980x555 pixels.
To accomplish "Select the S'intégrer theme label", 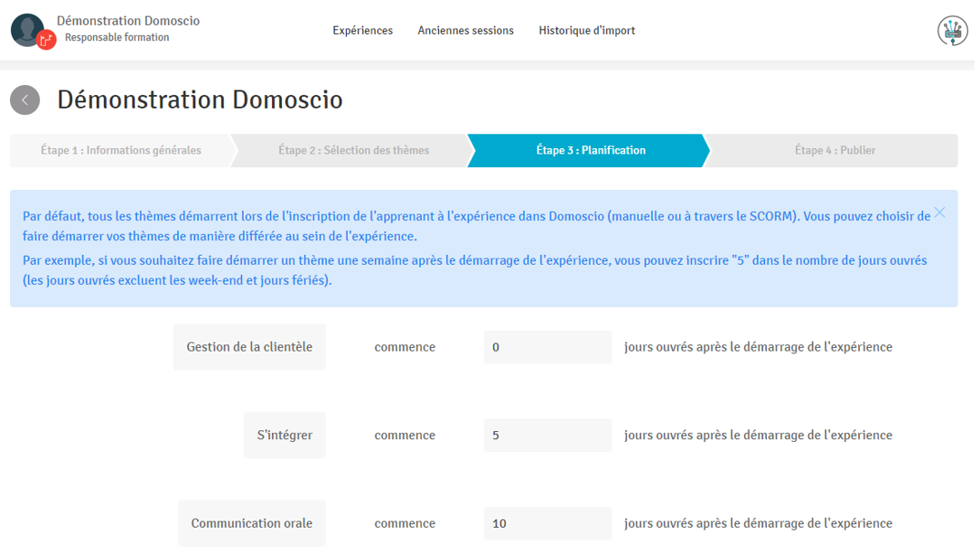I will [x=285, y=436].
